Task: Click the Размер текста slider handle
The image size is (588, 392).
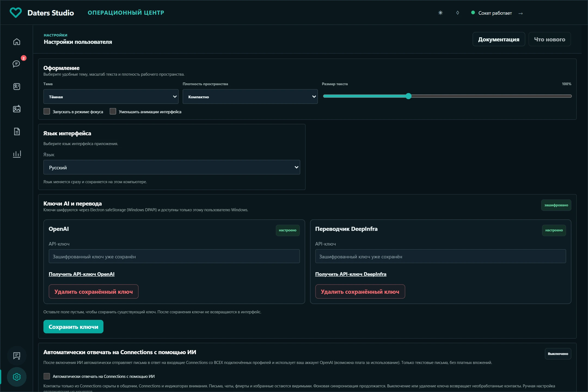Action: click(408, 96)
